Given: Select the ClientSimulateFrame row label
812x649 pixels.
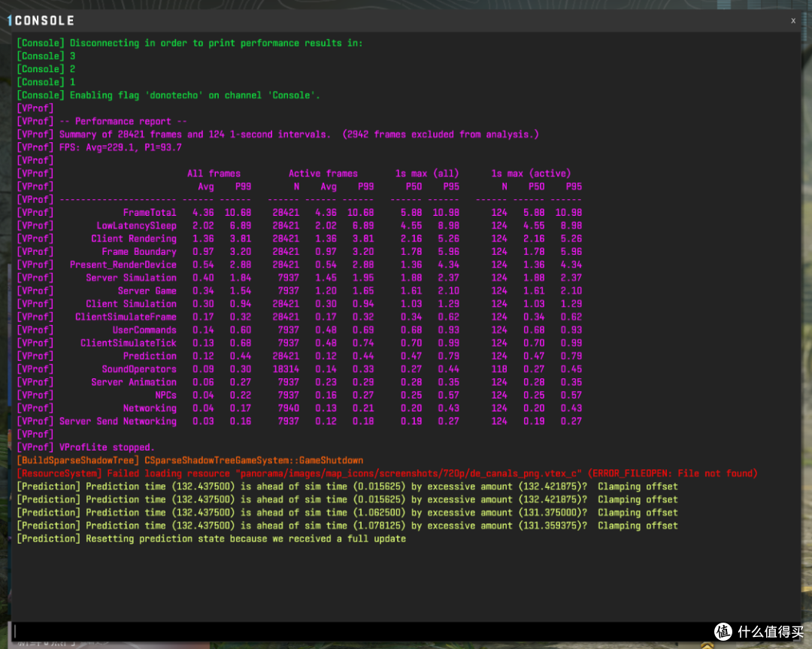Looking at the screenshot, I should tap(126, 317).
